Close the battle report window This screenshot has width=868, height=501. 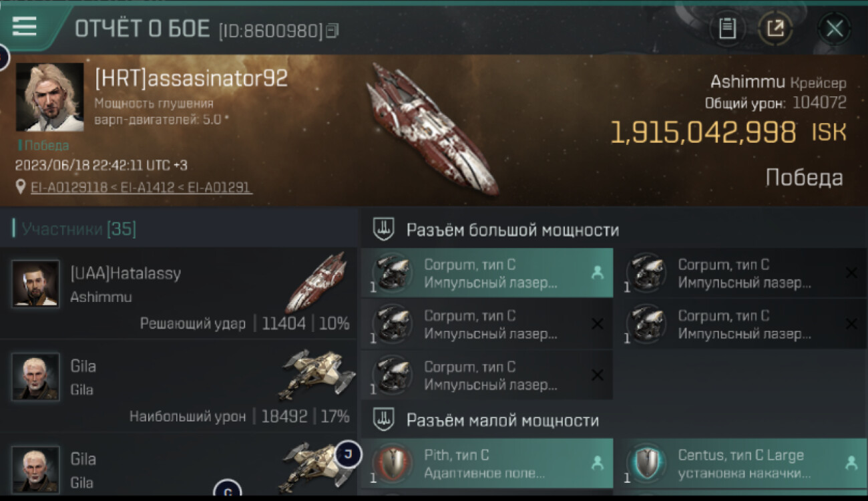click(x=834, y=29)
